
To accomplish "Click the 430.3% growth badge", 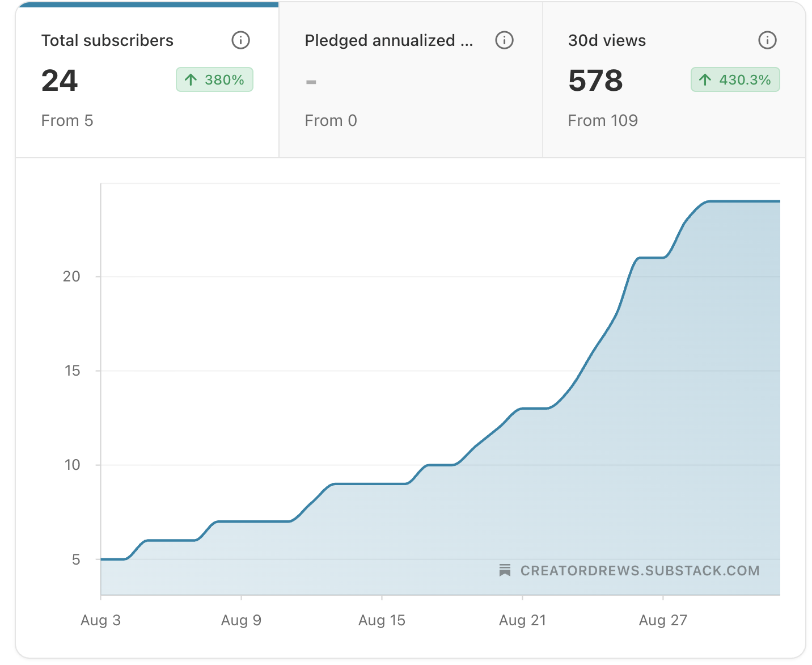I will point(735,80).
